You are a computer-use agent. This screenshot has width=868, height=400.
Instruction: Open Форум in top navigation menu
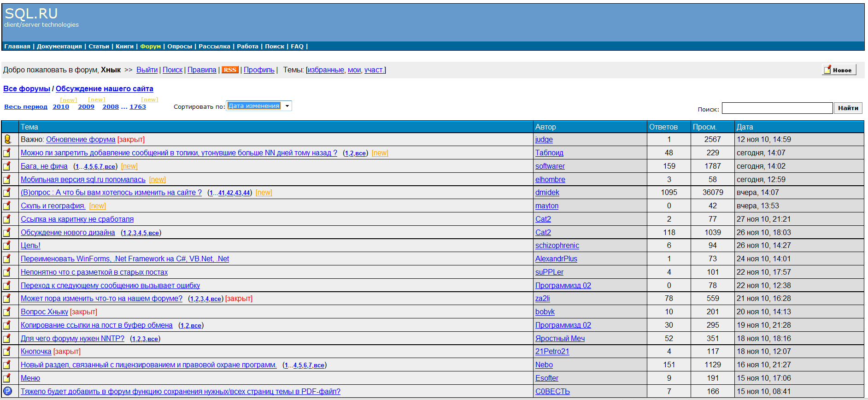[150, 47]
